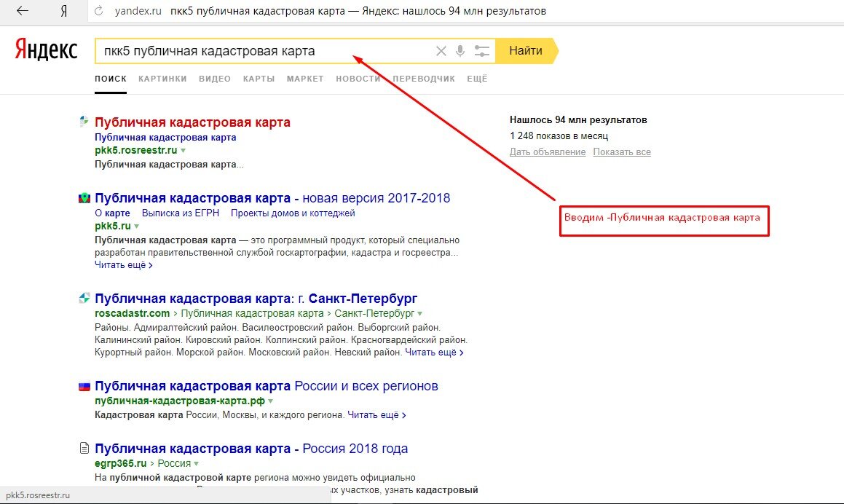Expand the Ещё services menu
Screen dimensions: 844x504
point(477,79)
